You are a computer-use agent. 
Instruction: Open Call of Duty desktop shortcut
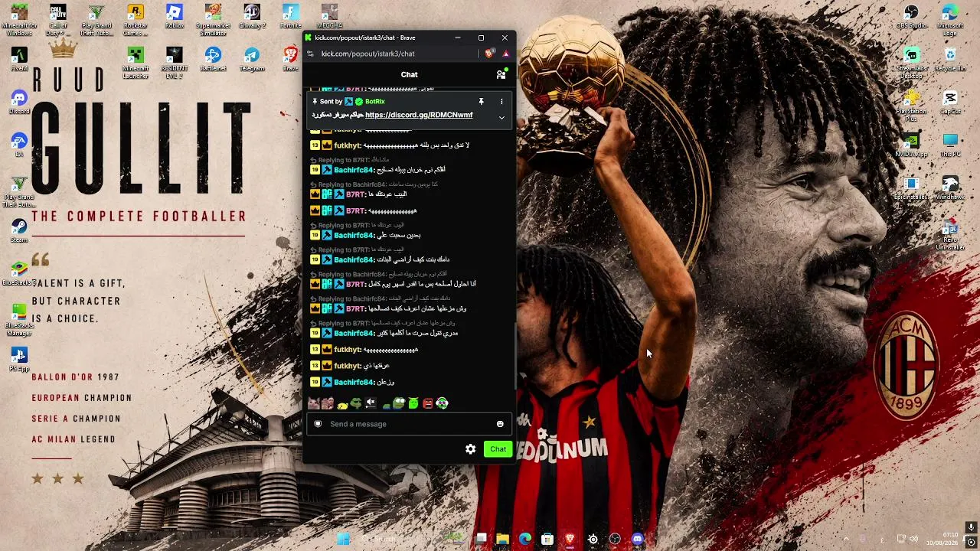(57, 21)
